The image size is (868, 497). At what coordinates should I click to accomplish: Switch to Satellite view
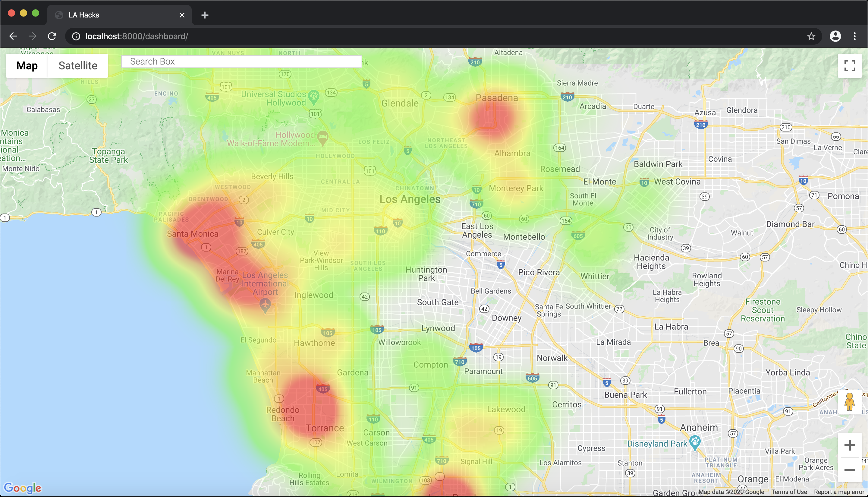[78, 65]
